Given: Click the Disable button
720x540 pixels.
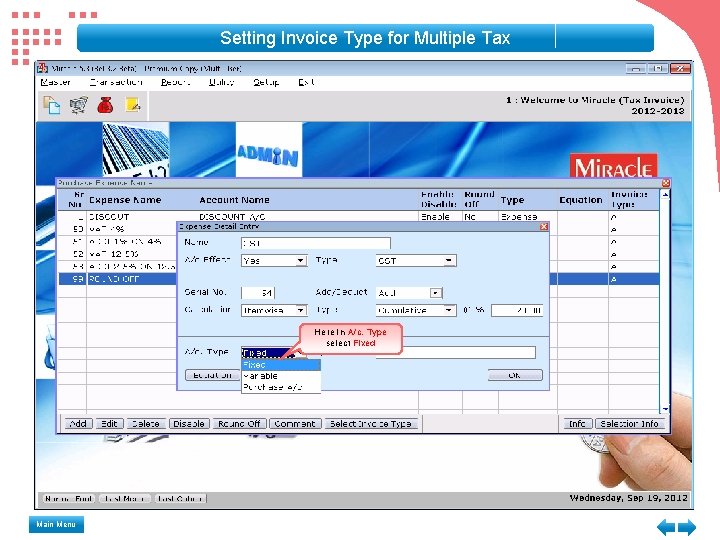Looking at the screenshot, I should pyautogui.click(x=189, y=424).
